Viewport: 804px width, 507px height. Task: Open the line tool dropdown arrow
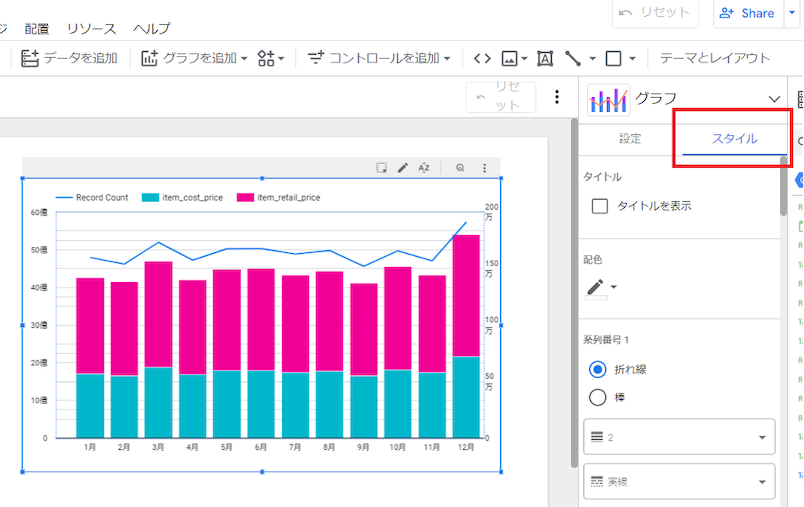coord(592,58)
